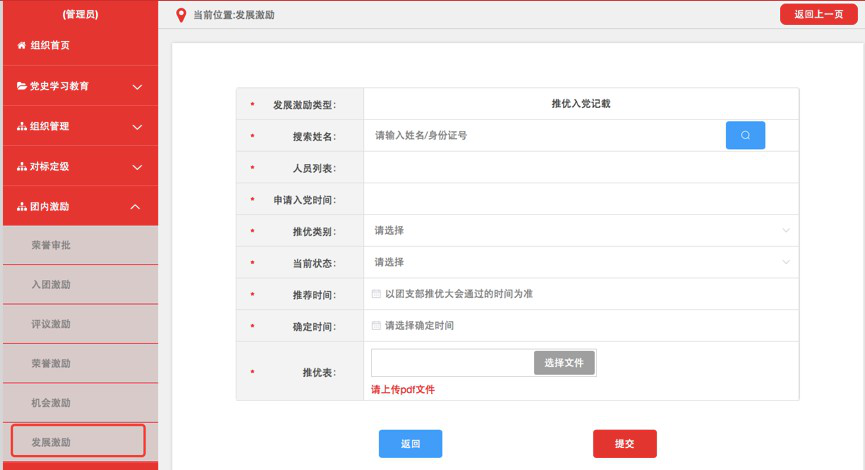Screen dimensions: 865x470
Task: Open the 推优类别 dropdown
Action: [581, 231]
